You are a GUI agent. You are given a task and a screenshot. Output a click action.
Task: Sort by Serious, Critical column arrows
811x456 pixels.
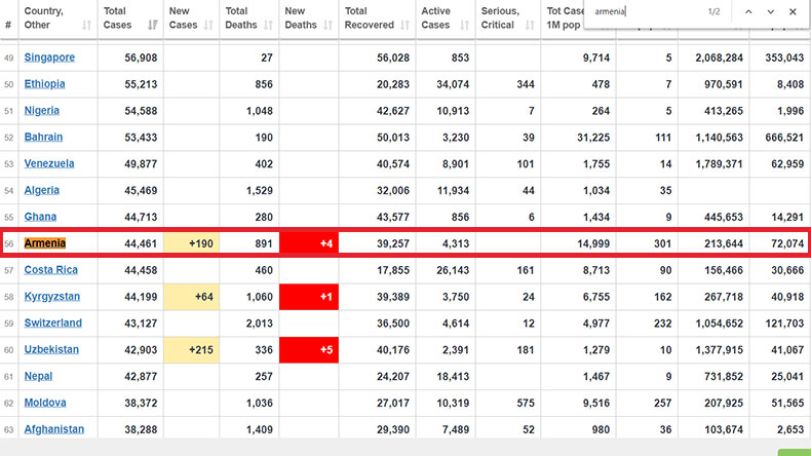530,25
